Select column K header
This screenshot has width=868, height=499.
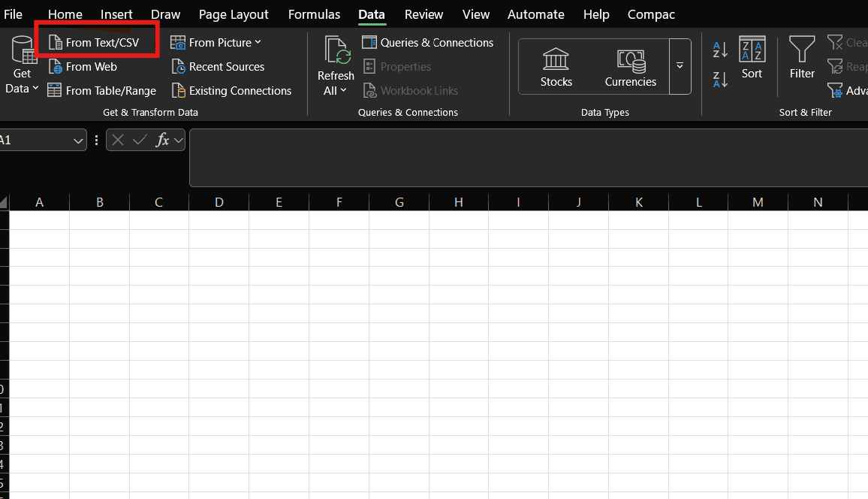[639, 202]
